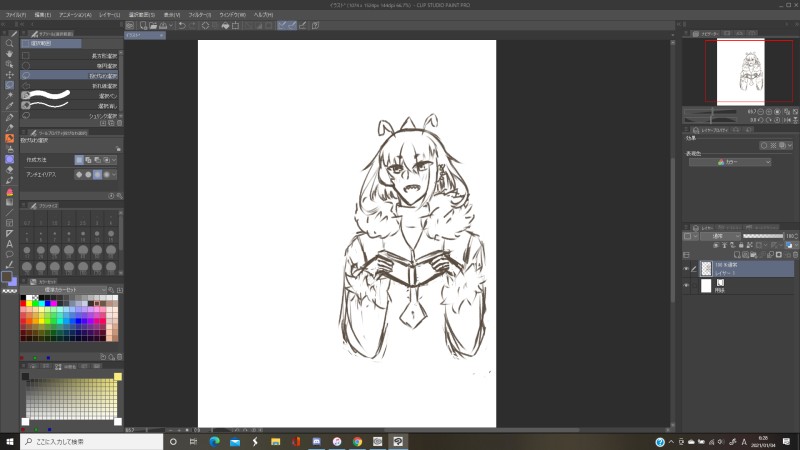Select the Auto select magic wand tool
Screen dimensions: 800x450
pyautogui.click(x=9, y=95)
